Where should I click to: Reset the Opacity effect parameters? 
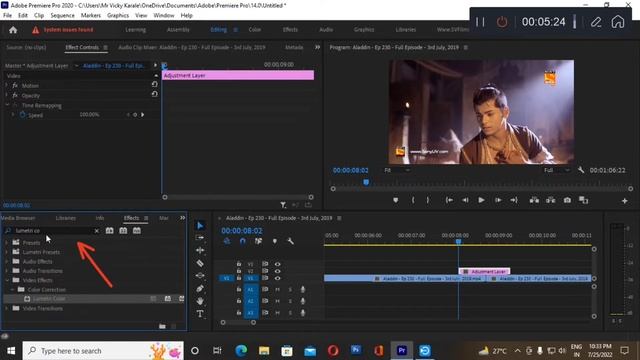[x=154, y=94]
